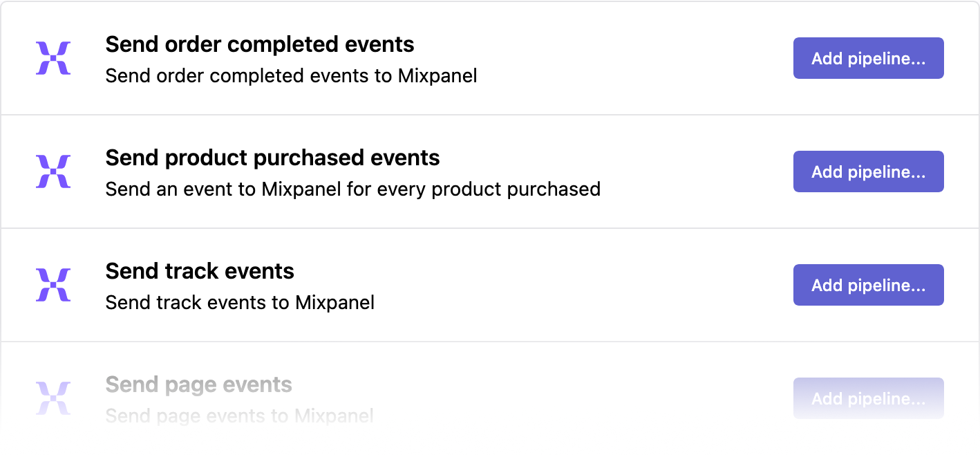Screen dimensions: 980x455
Task: Click Add pipeline for Send product purchased events
Action: (x=868, y=171)
